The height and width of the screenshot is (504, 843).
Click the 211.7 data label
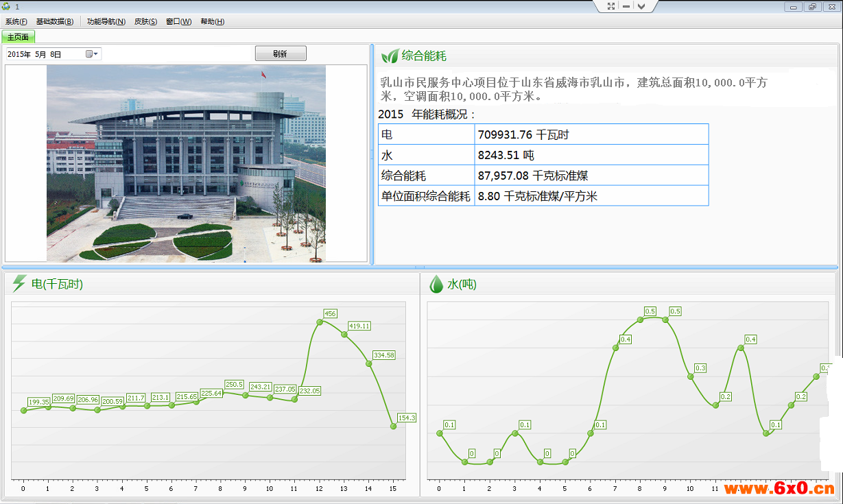[136, 398]
